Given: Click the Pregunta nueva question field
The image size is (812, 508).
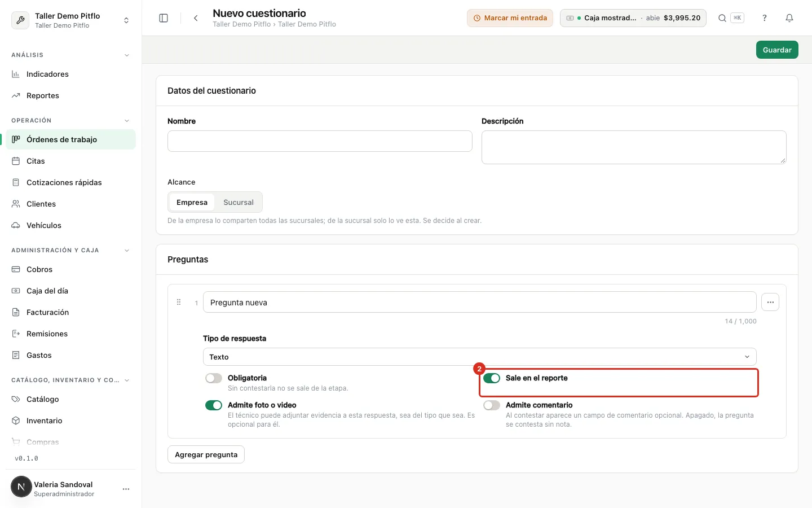Looking at the screenshot, I should [x=479, y=302].
